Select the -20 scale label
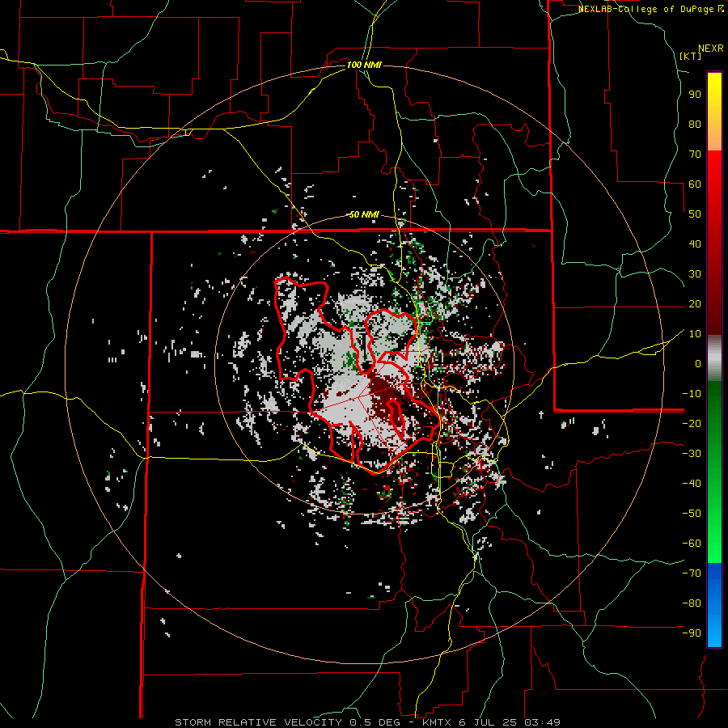 click(x=692, y=424)
